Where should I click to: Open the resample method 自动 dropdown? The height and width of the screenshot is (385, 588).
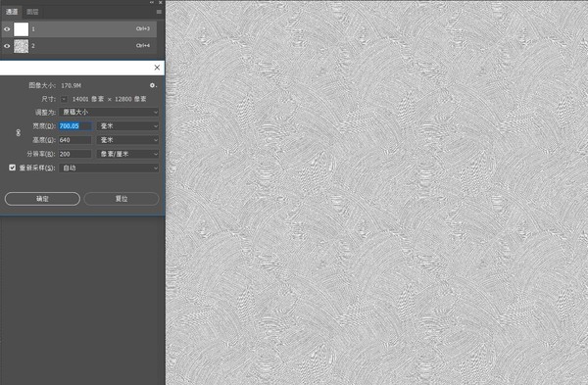pyautogui.click(x=109, y=168)
